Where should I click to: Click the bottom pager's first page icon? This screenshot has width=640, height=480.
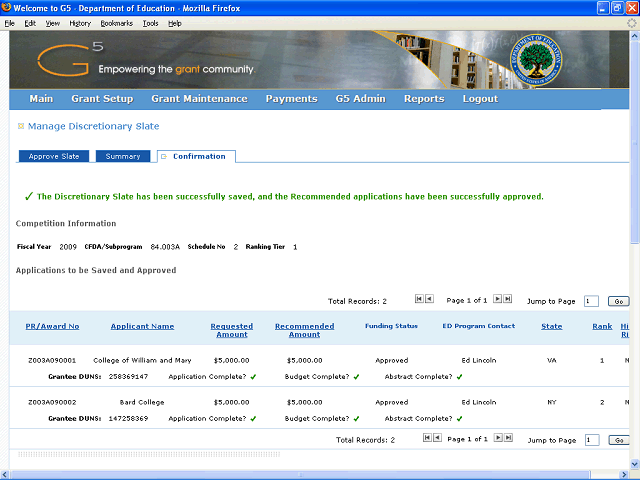pyautogui.click(x=428, y=438)
